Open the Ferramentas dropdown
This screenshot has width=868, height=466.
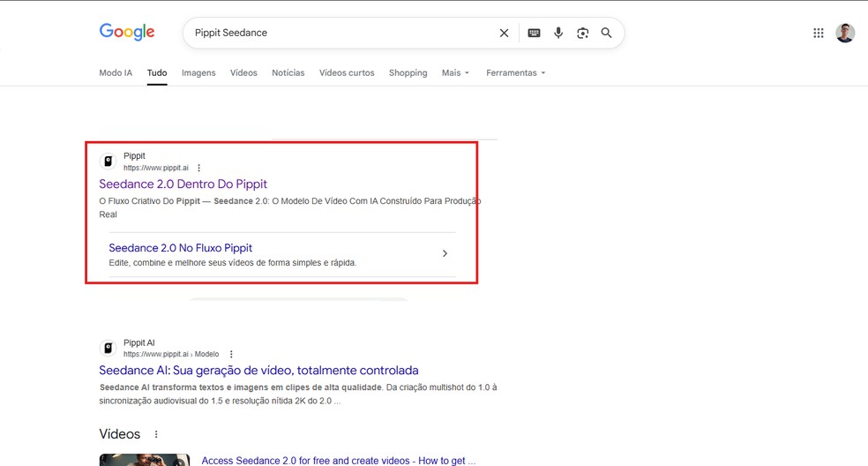coord(515,72)
